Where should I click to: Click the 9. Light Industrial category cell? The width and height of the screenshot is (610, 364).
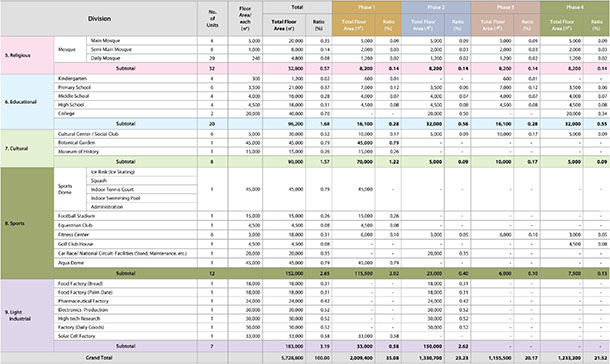click(27, 315)
